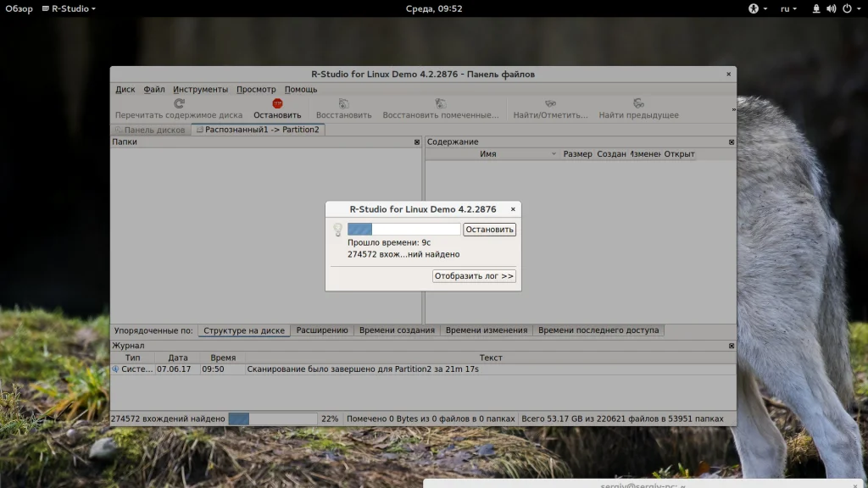Click Остановить button in progress dialog
Image resolution: width=868 pixels, height=488 pixels.
pos(489,229)
